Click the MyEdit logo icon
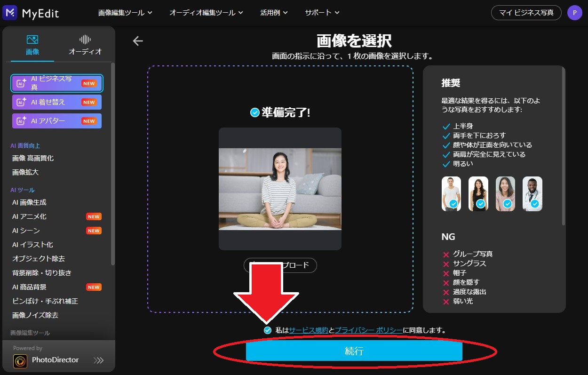The height and width of the screenshot is (375, 588). pyautogui.click(x=10, y=13)
